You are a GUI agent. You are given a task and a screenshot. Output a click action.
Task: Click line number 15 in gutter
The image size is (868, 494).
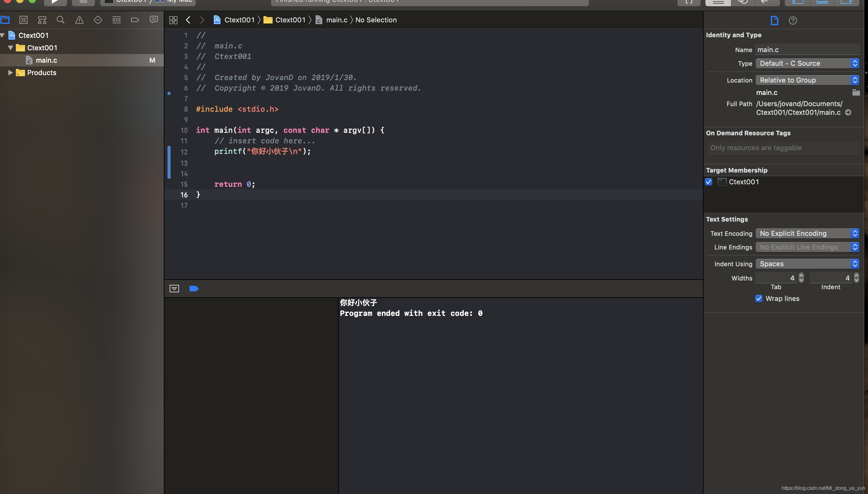pos(184,184)
